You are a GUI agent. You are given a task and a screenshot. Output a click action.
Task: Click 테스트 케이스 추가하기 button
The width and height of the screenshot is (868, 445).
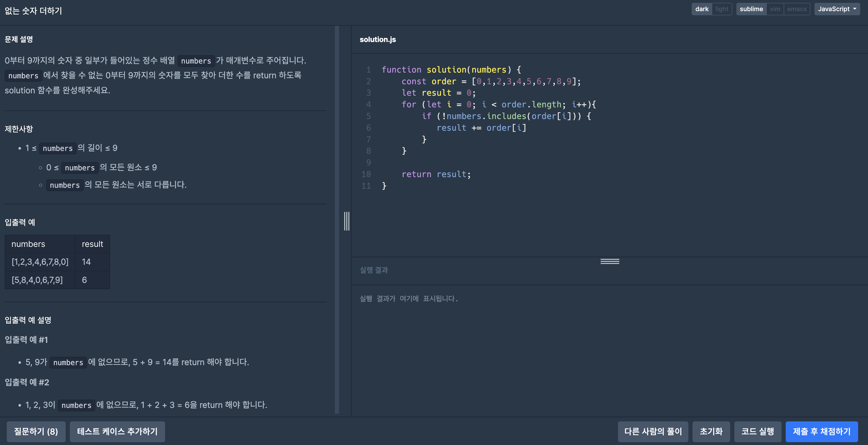[x=117, y=431]
